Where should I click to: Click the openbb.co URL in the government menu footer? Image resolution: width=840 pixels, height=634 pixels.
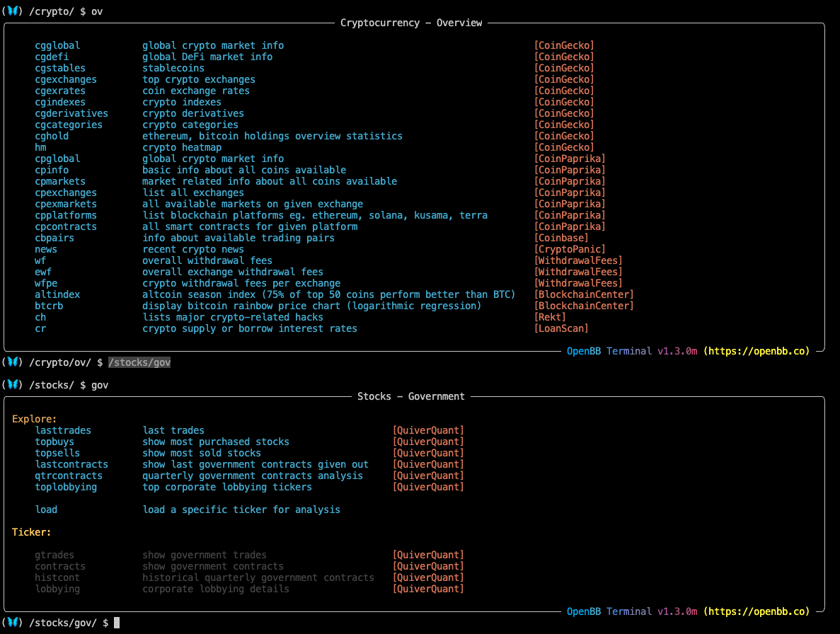[756, 611]
